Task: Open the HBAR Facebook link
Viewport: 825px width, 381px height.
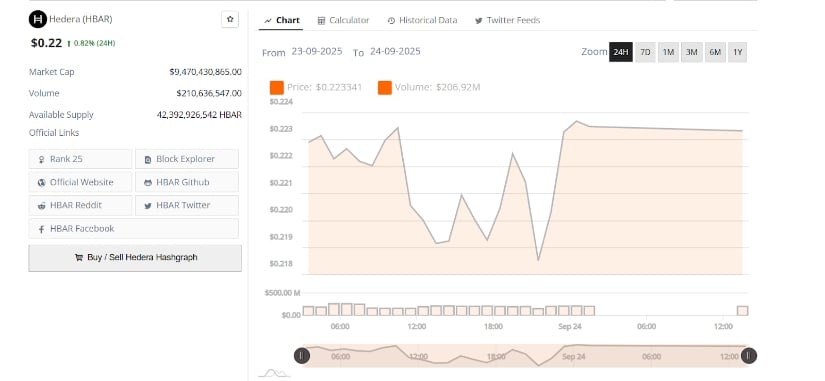Action: [134, 228]
